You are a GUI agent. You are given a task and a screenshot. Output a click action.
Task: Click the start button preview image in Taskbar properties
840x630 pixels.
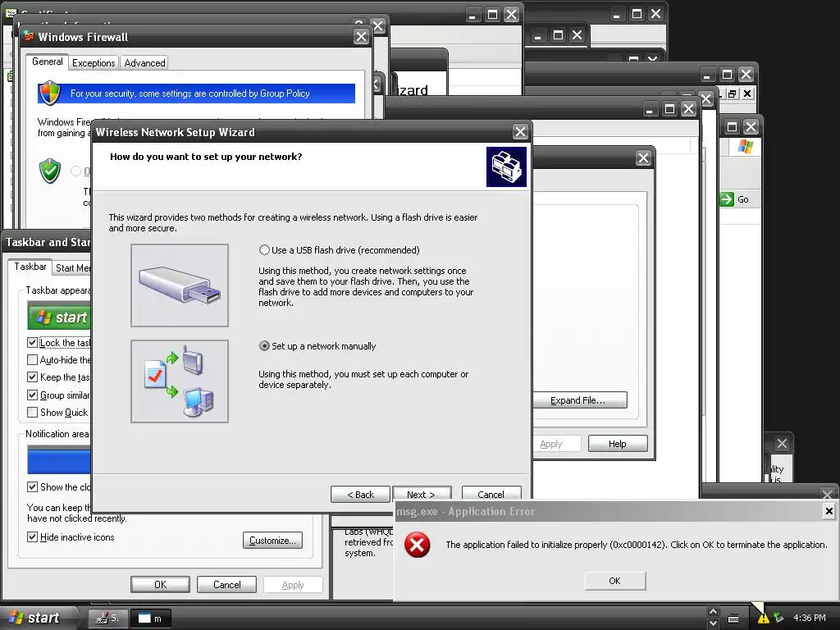[x=59, y=317]
